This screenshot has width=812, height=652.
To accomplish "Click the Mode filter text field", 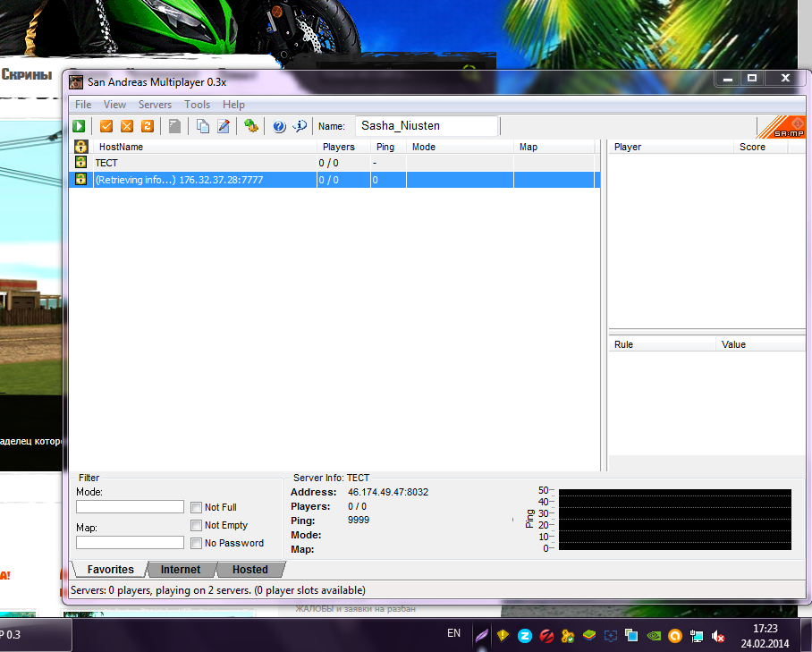I will pyautogui.click(x=130, y=506).
